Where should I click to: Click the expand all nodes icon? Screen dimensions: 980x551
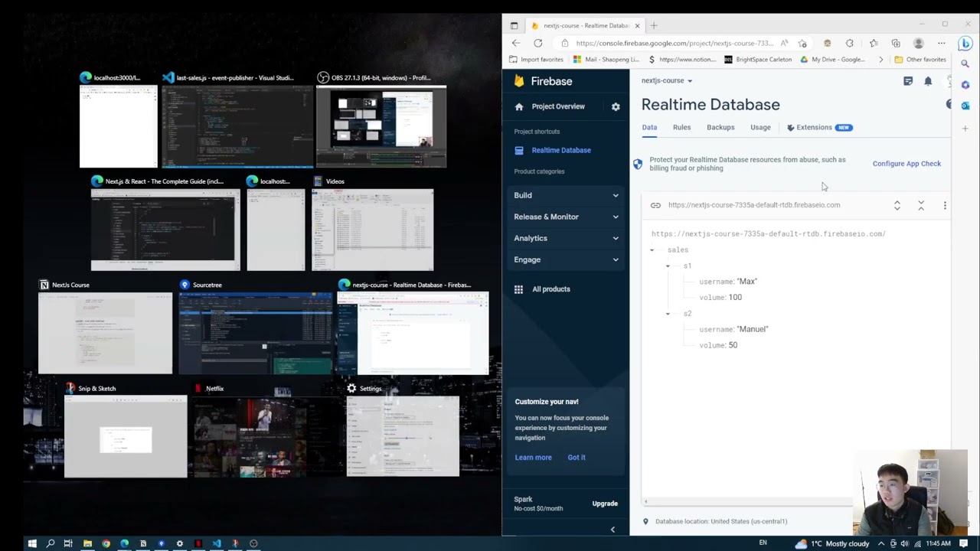pos(897,205)
